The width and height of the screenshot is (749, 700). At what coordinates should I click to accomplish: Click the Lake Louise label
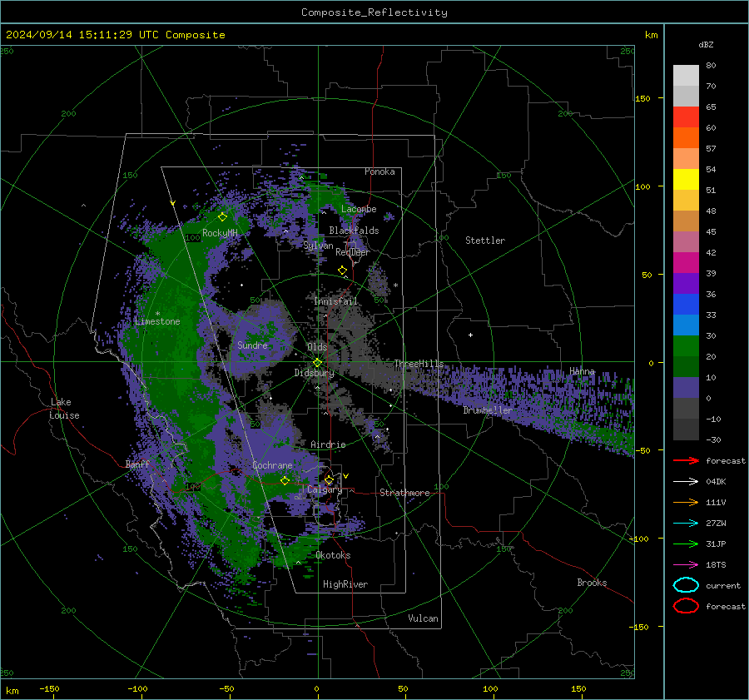click(65, 409)
